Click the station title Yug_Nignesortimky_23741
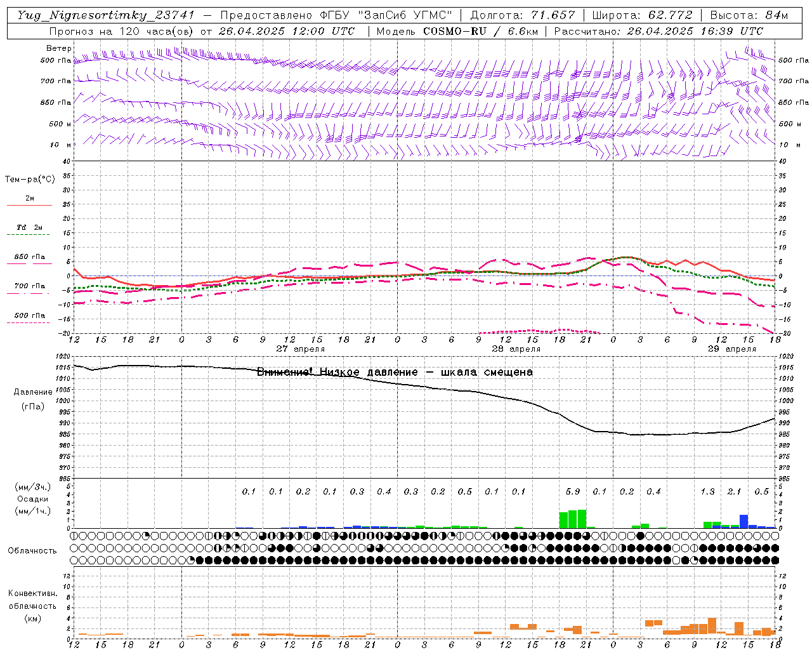This screenshot has width=812, height=650. click(106, 16)
